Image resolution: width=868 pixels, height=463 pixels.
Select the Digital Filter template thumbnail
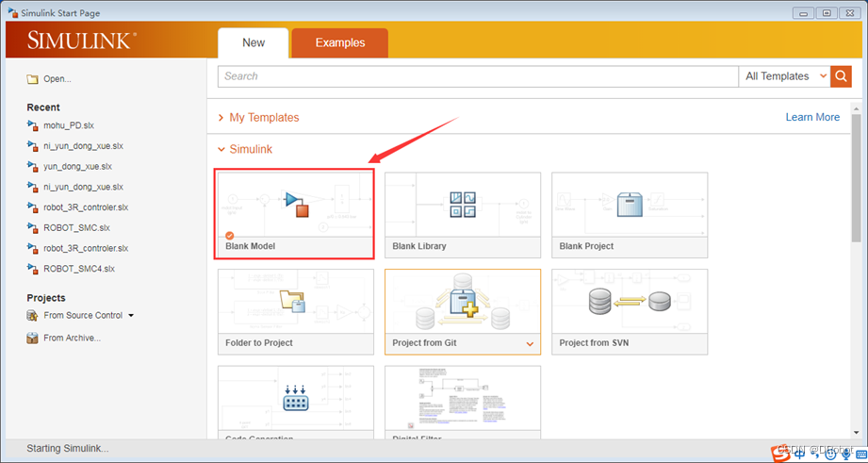coord(462,398)
